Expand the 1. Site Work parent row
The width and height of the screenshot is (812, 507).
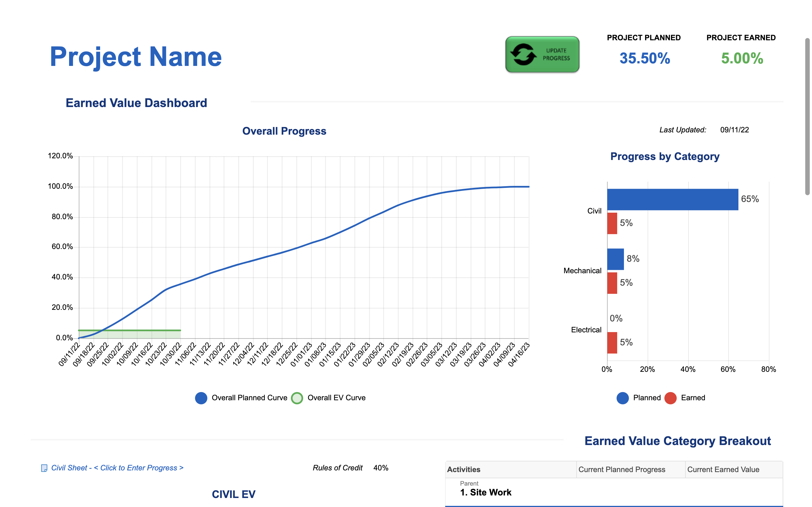click(x=486, y=492)
